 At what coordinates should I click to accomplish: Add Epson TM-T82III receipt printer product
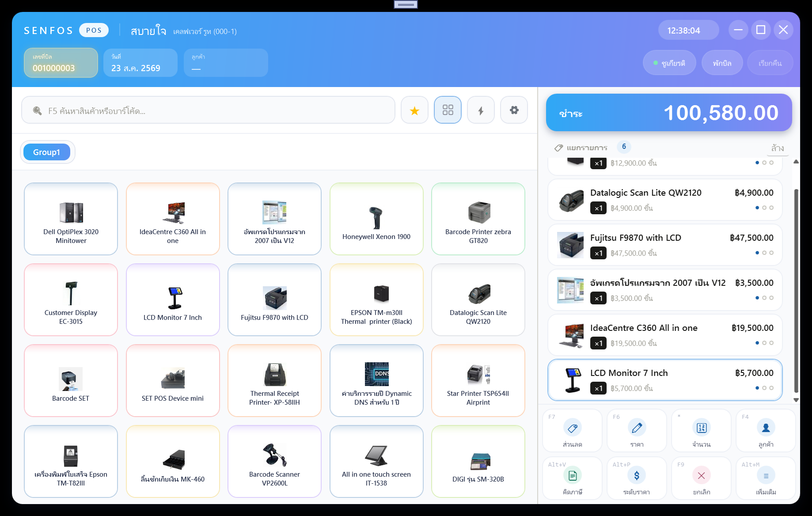[x=71, y=461]
